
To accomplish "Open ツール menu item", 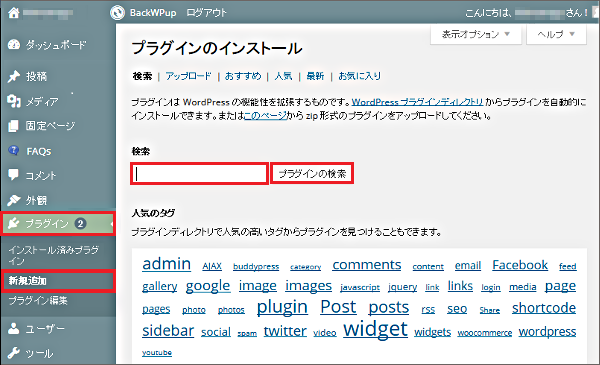I will (39, 354).
